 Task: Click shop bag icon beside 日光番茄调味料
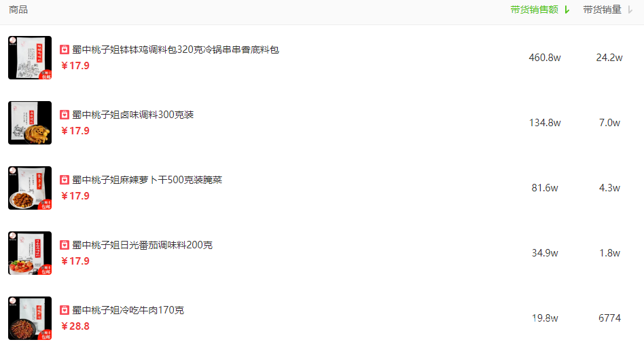pyautogui.click(x=65, y=245)
